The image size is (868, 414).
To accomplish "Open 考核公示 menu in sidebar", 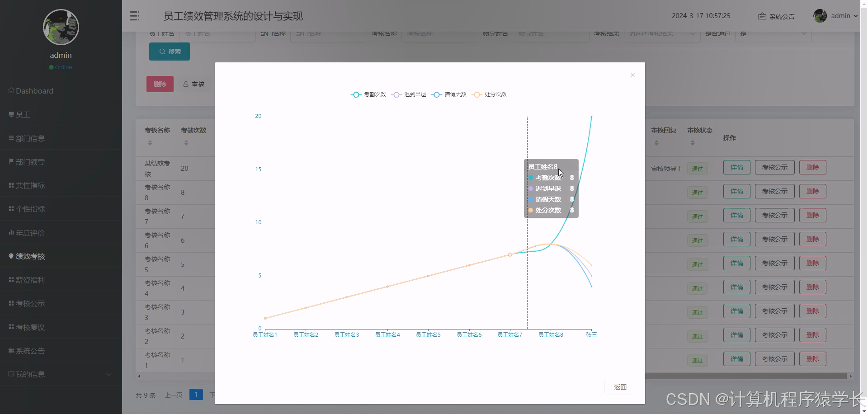I will click(61, 303).
